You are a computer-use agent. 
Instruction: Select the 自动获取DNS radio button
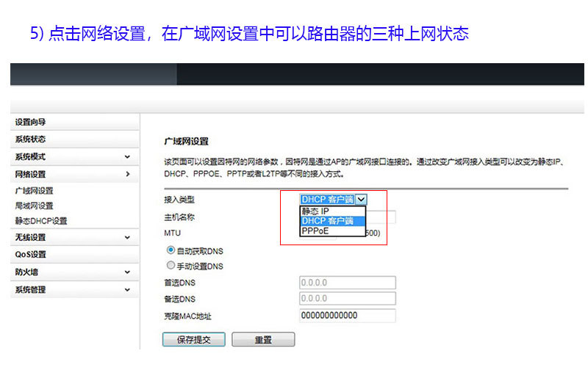(171, 250)
